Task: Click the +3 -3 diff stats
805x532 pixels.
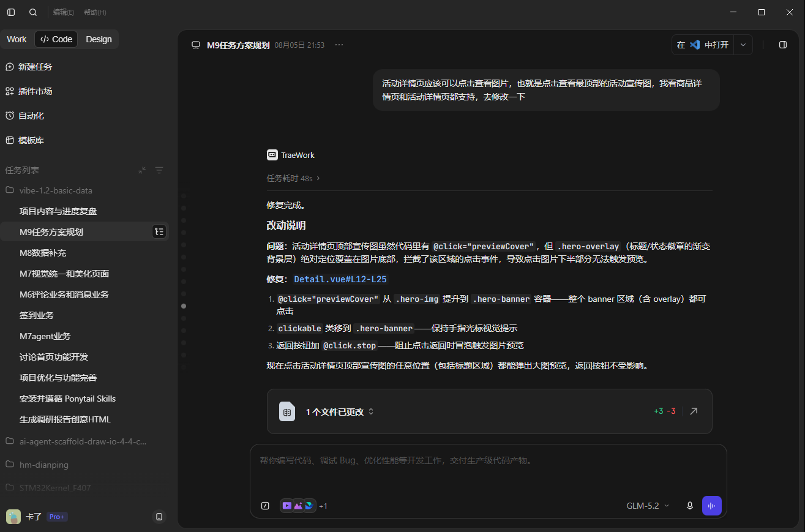Action: pyautogui.click(x=665, y=411)
